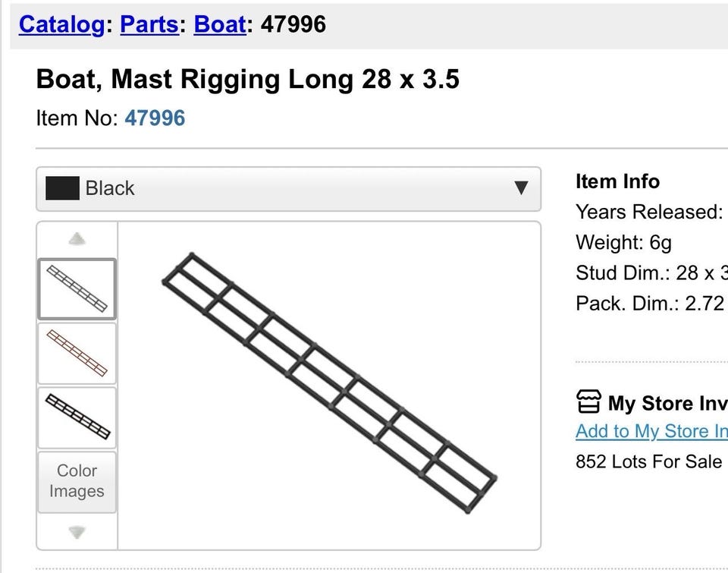Select the black rigging thumbnail
The image size is (728, 573).
click(x=77, y=417)
